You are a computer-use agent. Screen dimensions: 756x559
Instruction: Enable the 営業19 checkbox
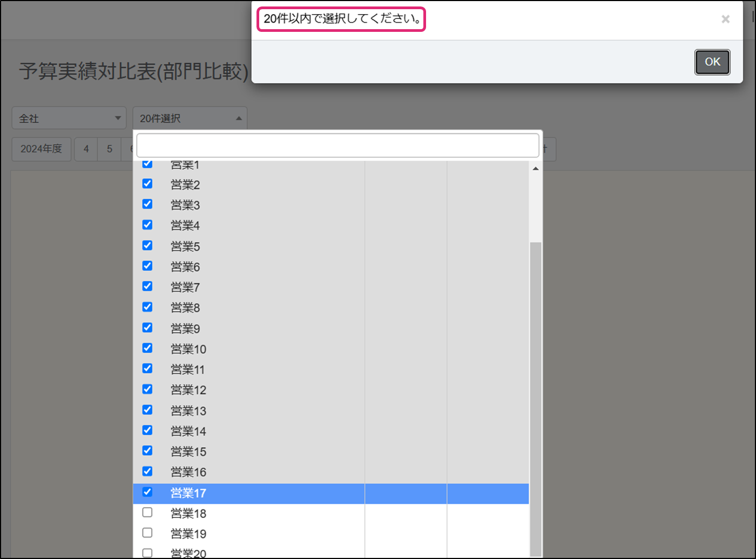147,533
